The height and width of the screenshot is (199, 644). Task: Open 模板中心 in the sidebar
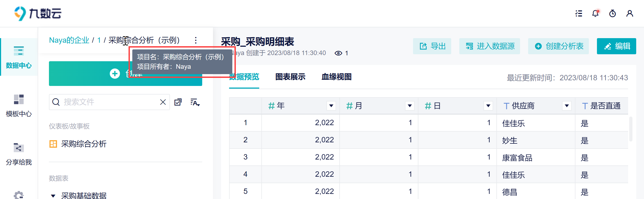pos(19,106)
